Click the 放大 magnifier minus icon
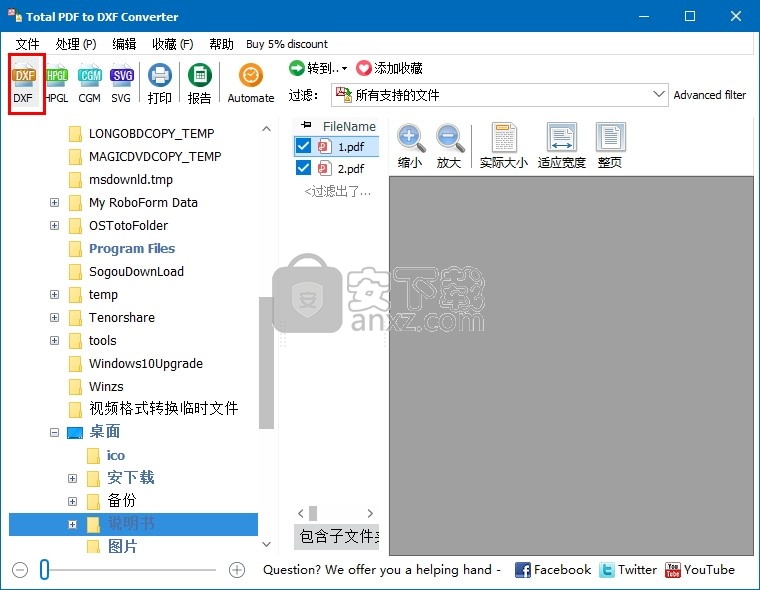The width and height of the screenshot is (760, 590). tap(450, 138)
